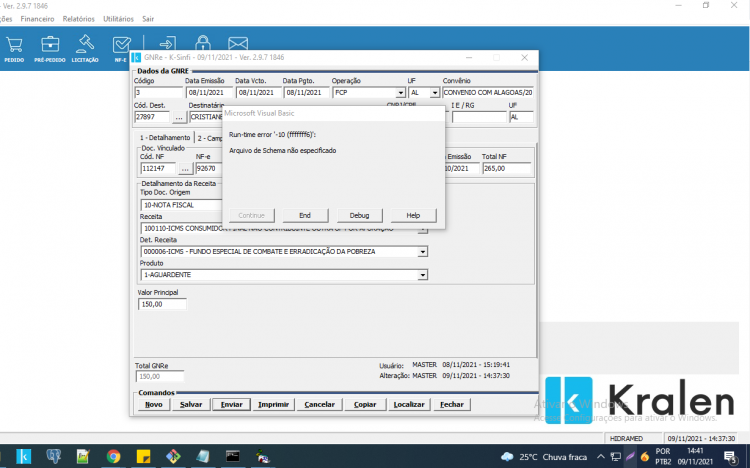This screenshot has height=468, width=750.
Task: Open the Licitação gavel icon
Action: click(85, 49)
